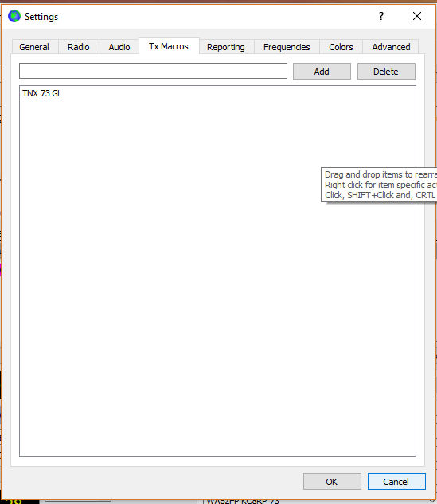437x504 pixels.
Task: Open the Advanced settings tab
Action: (391, 47)
